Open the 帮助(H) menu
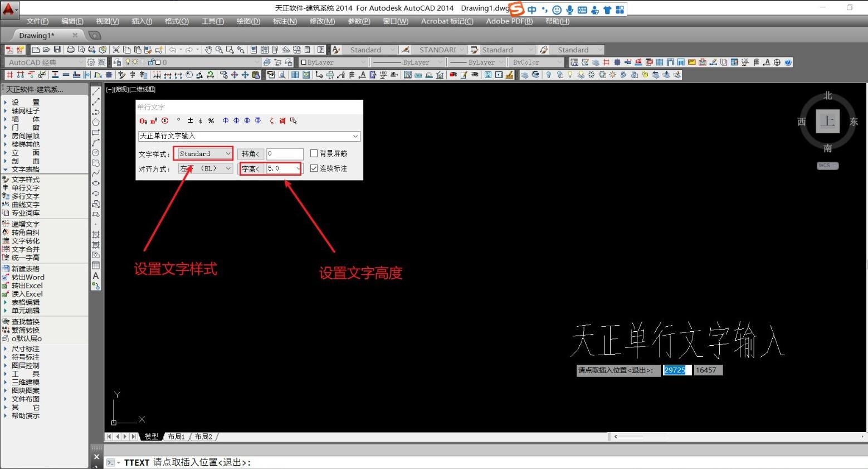The width and height of the screenshot is (868, 469). (558, 21)
